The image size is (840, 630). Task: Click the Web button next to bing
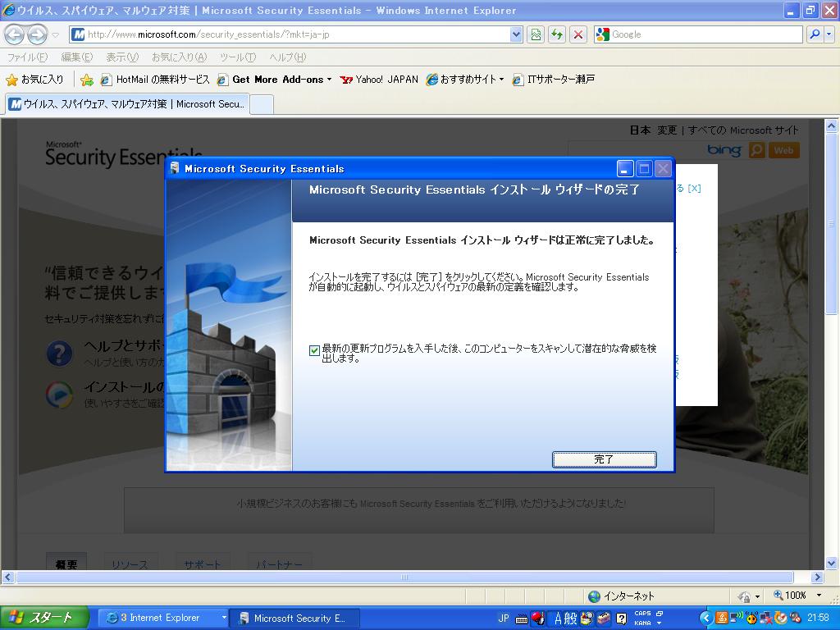(x=783, y=151)
